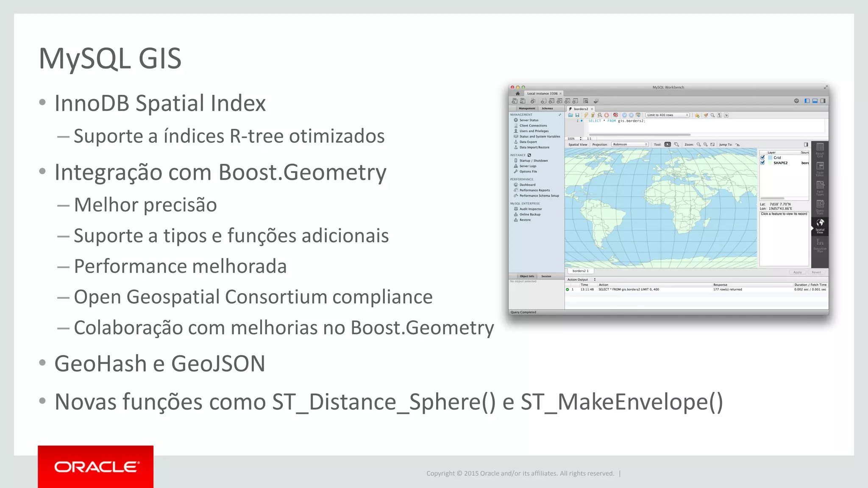Viewport: 868px width, 488px height.
Task: Open Workbench preferences gear icon
Action: point(796,101)
